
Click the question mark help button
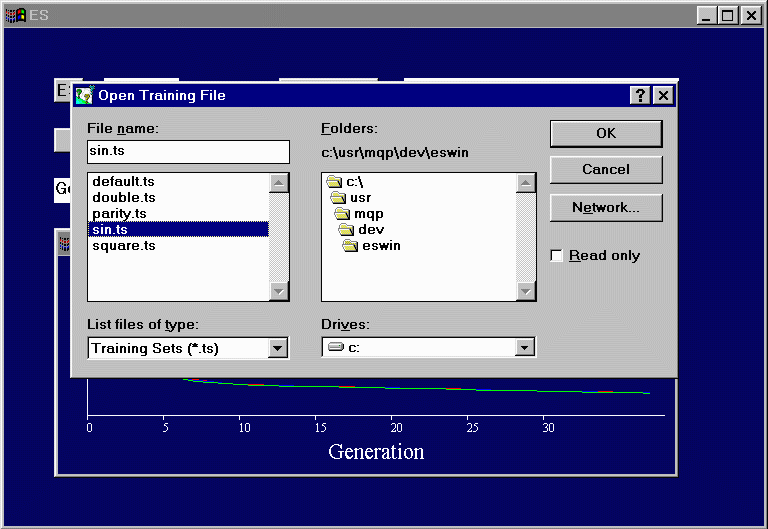click(x=641, y=96)
